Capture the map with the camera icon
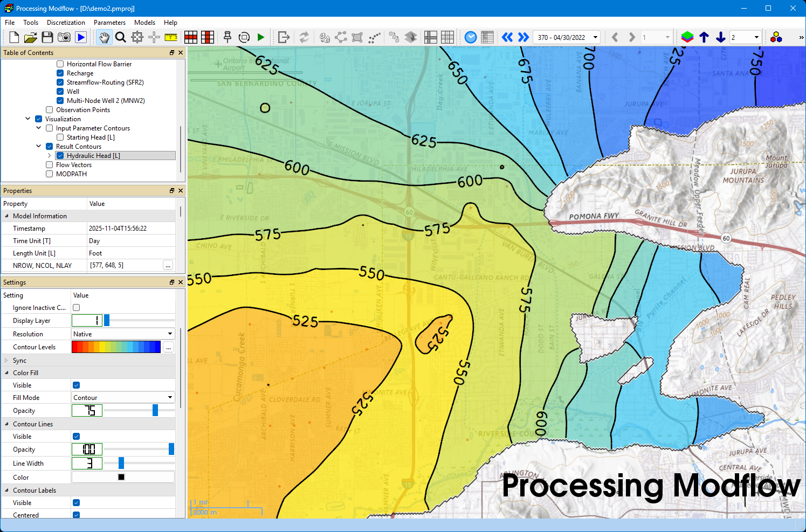This screenshot has width=806, height=532. (x=64, y=37)
